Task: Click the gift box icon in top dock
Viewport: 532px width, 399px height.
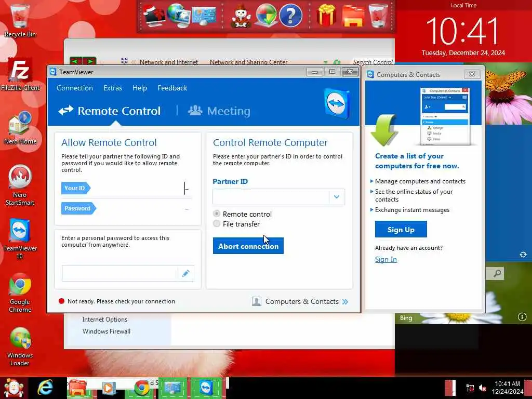Action: [326, 16]
